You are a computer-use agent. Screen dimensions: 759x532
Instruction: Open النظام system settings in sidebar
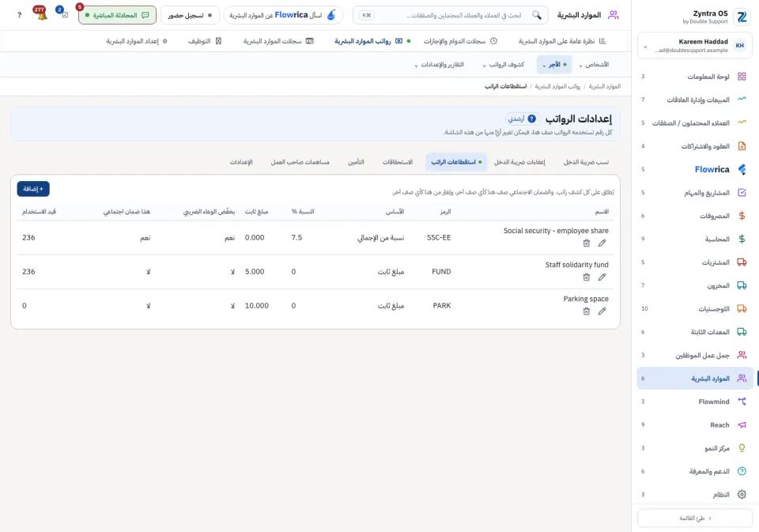pos(695,495)
